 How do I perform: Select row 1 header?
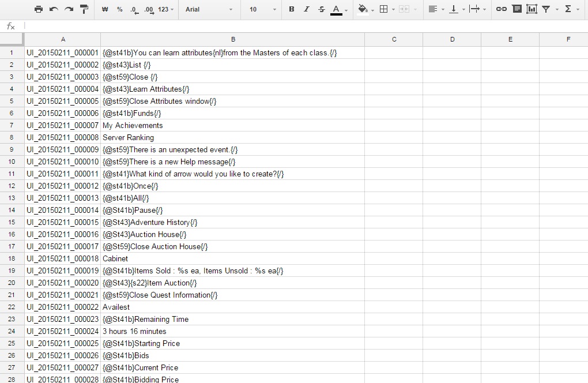tap(12, 53)
